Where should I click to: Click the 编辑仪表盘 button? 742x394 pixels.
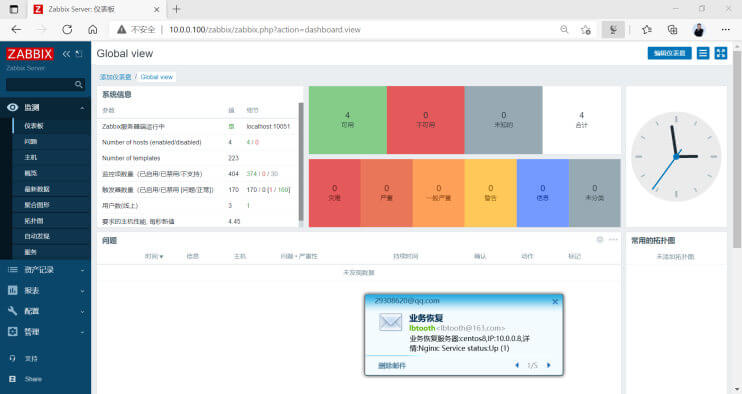669,53
